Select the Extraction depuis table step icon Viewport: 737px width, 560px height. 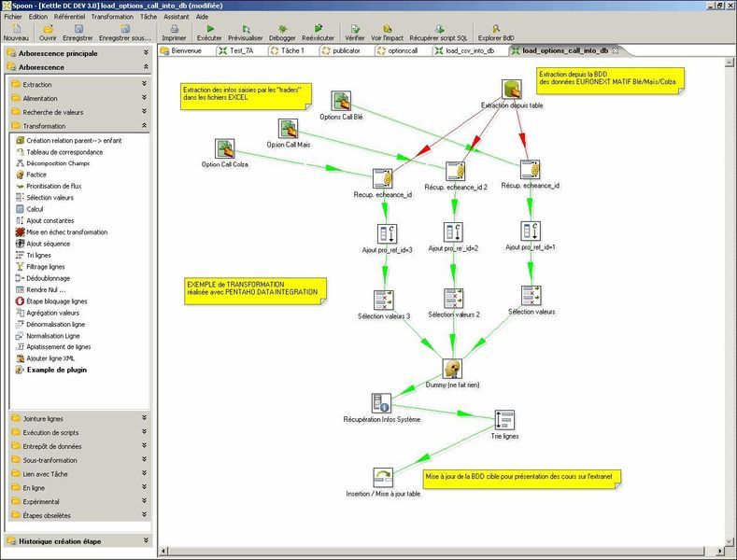tap(511, 90)
